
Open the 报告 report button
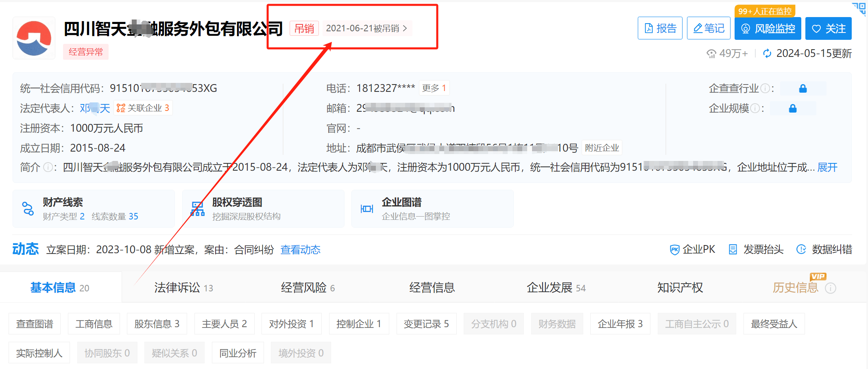(660, 28)
